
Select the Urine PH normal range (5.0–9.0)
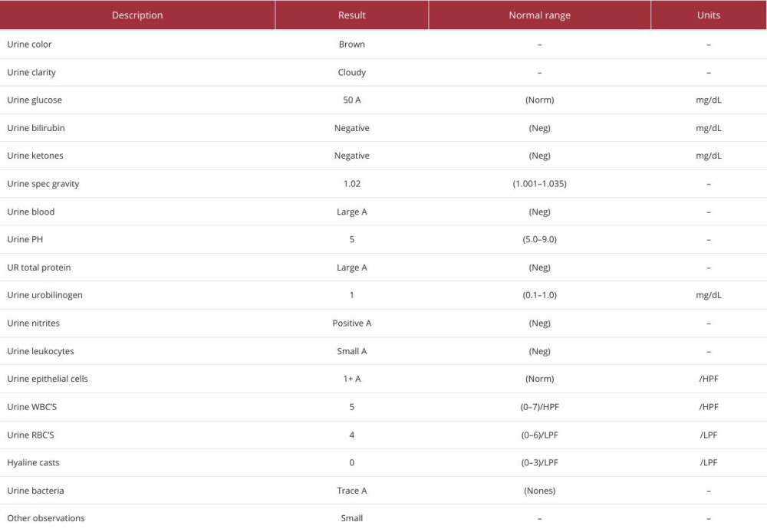(539, 239)
